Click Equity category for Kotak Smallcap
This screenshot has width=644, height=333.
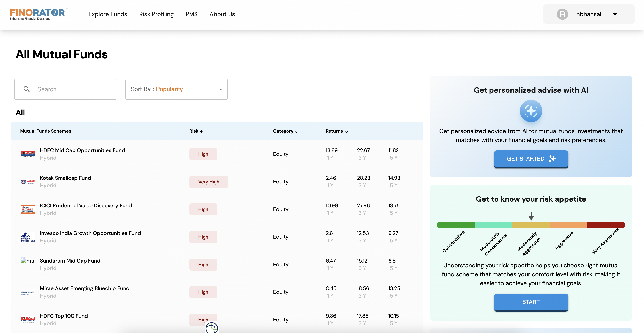[281, 182]
